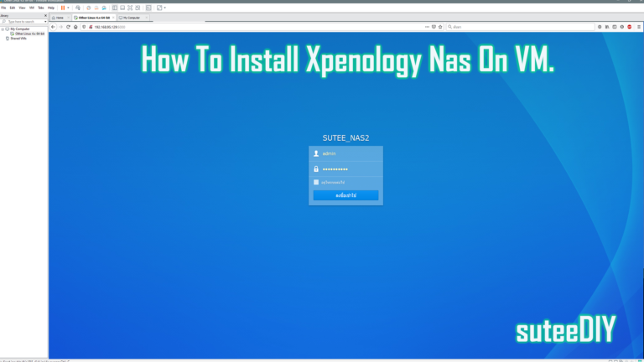Pause the VM with the orange suspend icon
644x362 pixels.
coord(63,8)
